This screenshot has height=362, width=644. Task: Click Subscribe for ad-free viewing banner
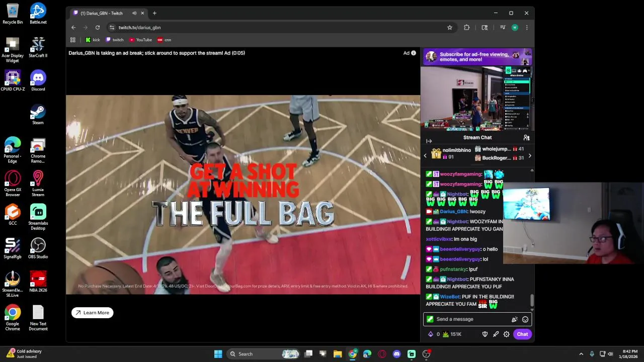[x=477, y=57]
